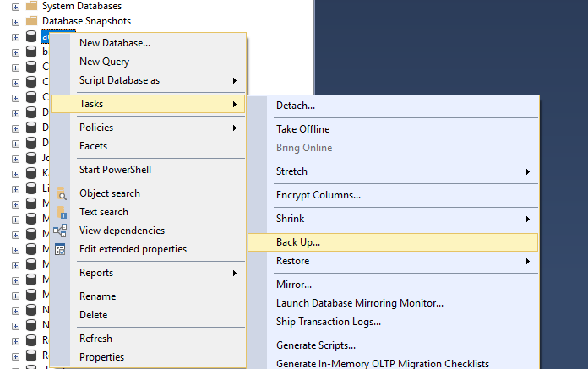Expand the Database Snapshots tree node
The image size is (588, 369).
[15, 21]
